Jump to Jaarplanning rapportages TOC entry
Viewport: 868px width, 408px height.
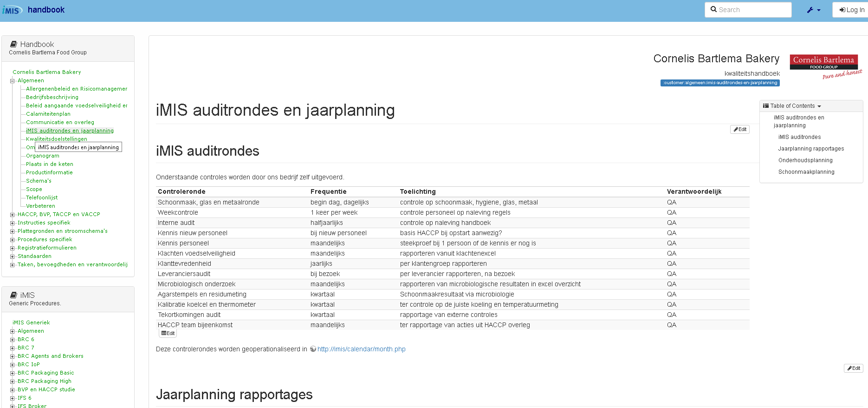pyautogui.click(x=811, y=149)
